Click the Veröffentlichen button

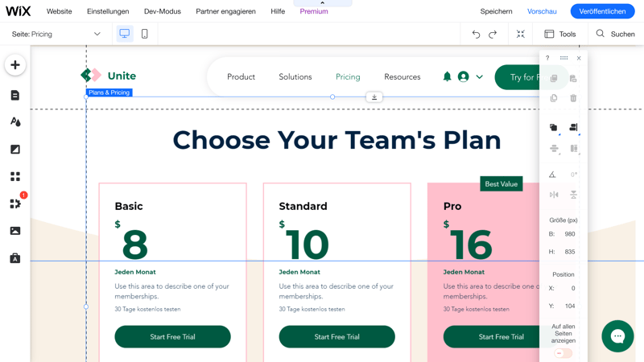[602, 11]
